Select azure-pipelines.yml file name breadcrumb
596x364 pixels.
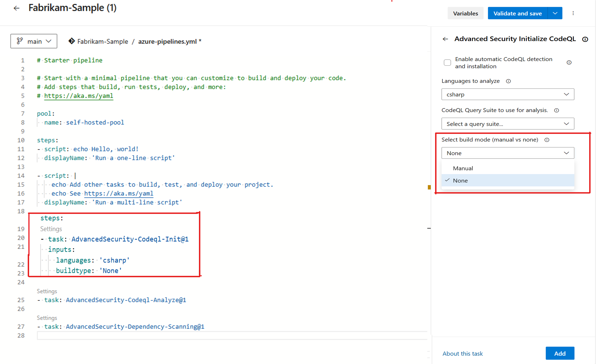pyautogui.click(x=167, y=41)
